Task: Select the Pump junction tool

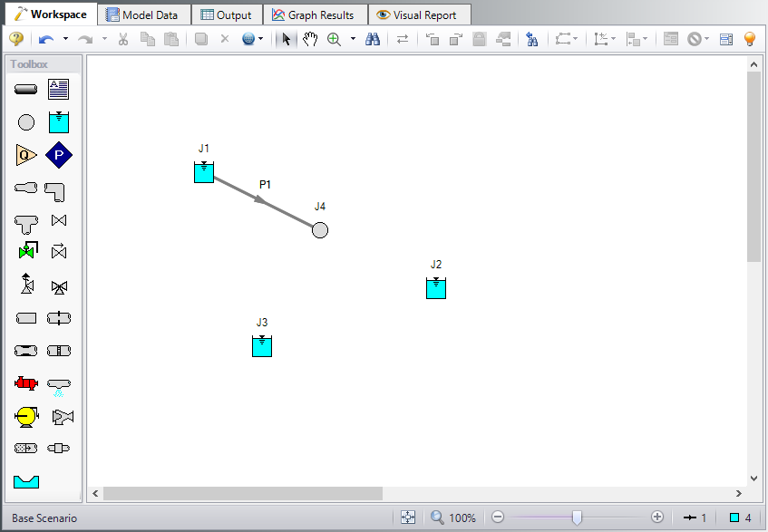Action: click(x=25, y=416)
